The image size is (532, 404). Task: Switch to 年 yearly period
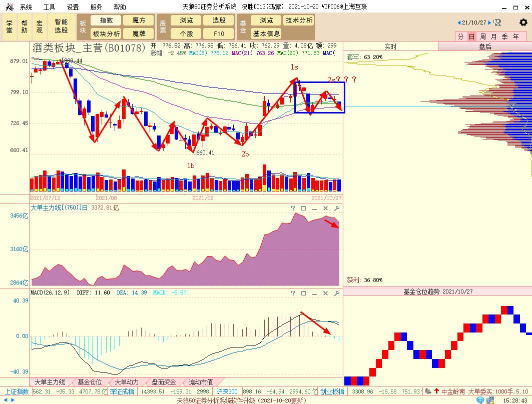[515, 36]
